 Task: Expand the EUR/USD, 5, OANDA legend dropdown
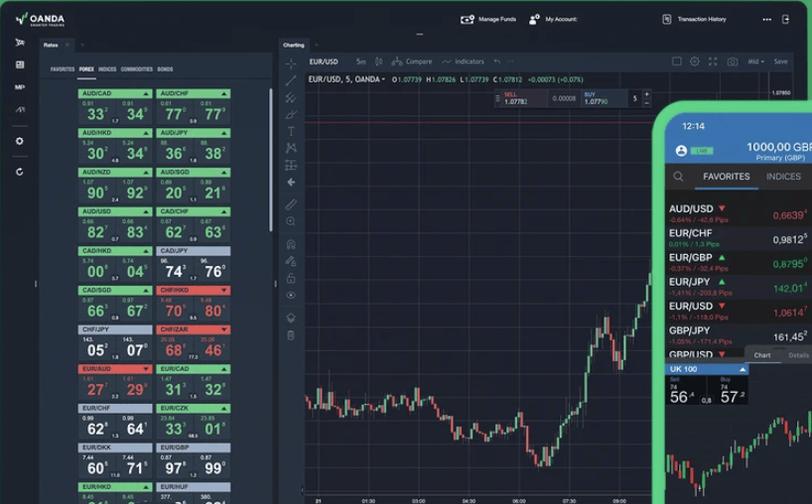click(x=383, y=79)
